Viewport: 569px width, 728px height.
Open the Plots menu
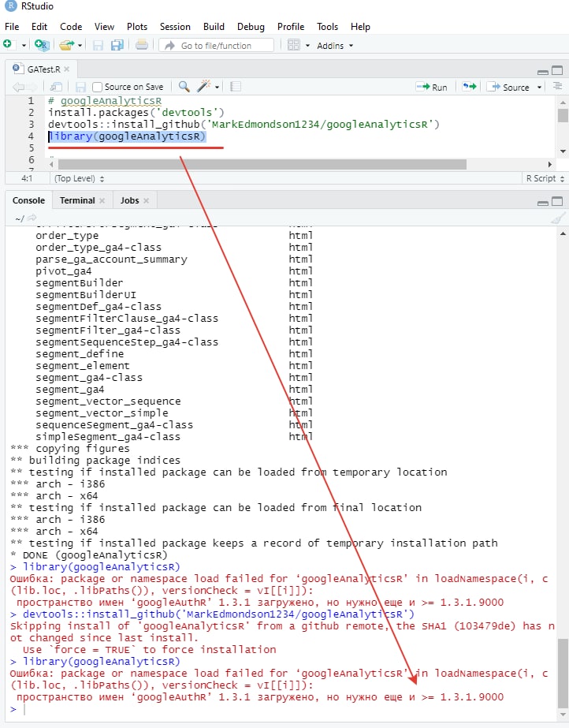pos(137,27)
